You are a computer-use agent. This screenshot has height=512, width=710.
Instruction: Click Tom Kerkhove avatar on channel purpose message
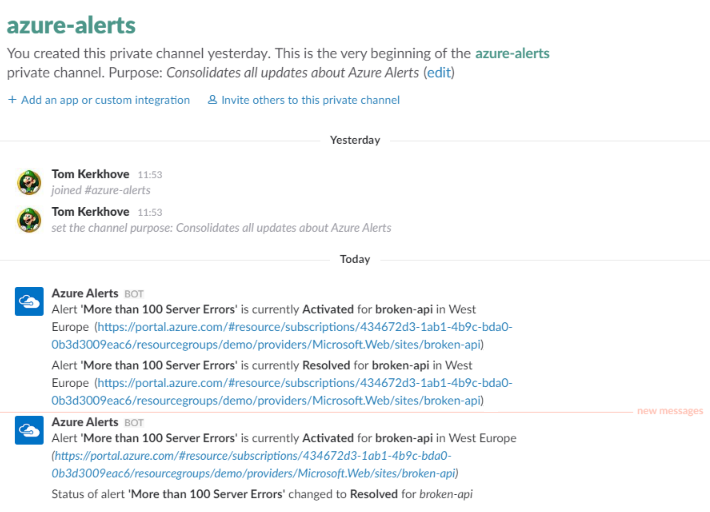click(29, 220)
